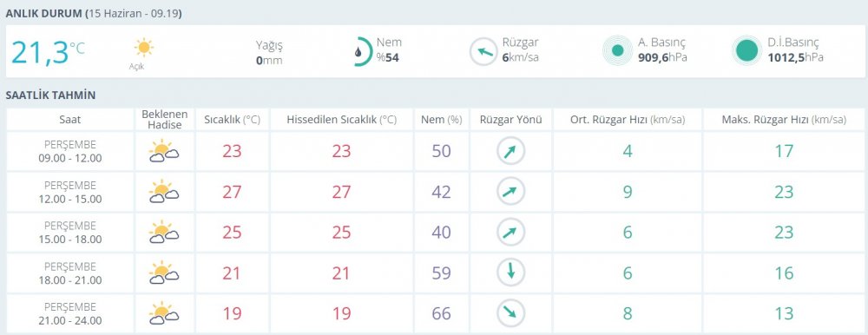Click the 'Beklenen Hadise' column header
This screenshot has height=335, width=868.
(x=164, y=120)
